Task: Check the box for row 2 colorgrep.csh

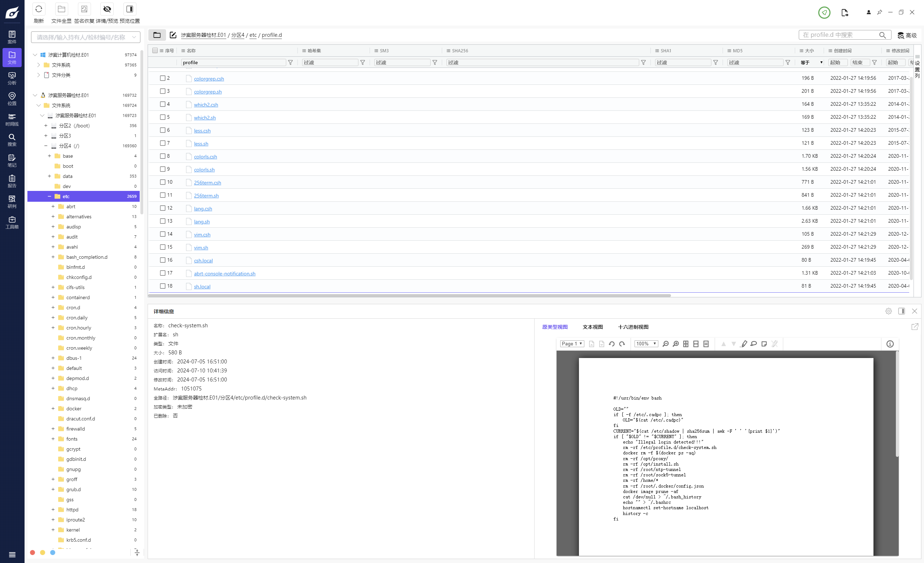Action: point(163,78)
